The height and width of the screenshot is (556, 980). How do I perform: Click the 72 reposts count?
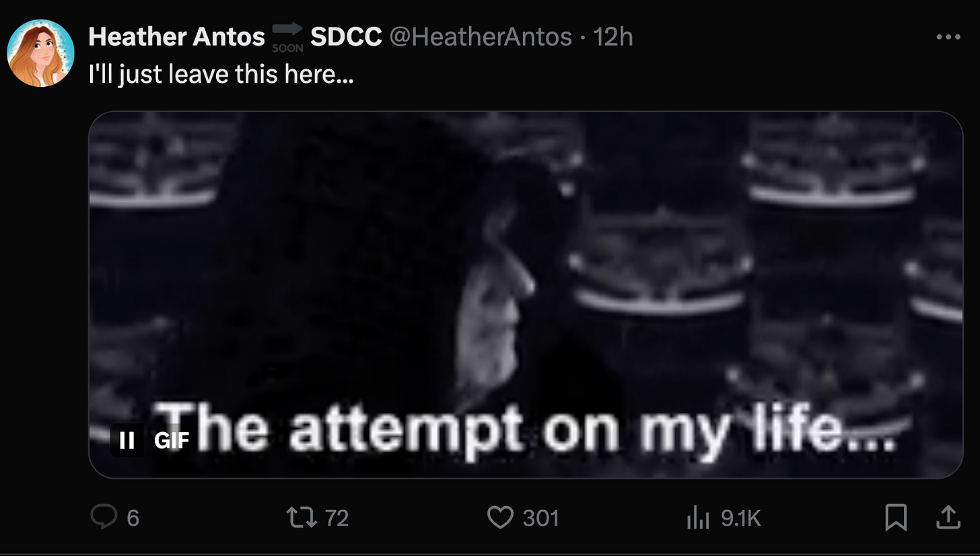[337, 518]
